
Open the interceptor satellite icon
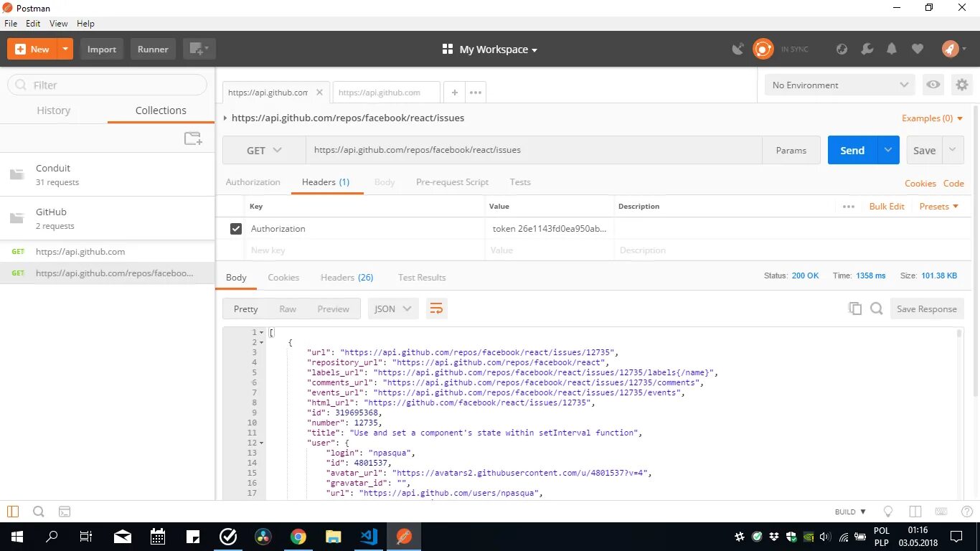tap(738, 49)
